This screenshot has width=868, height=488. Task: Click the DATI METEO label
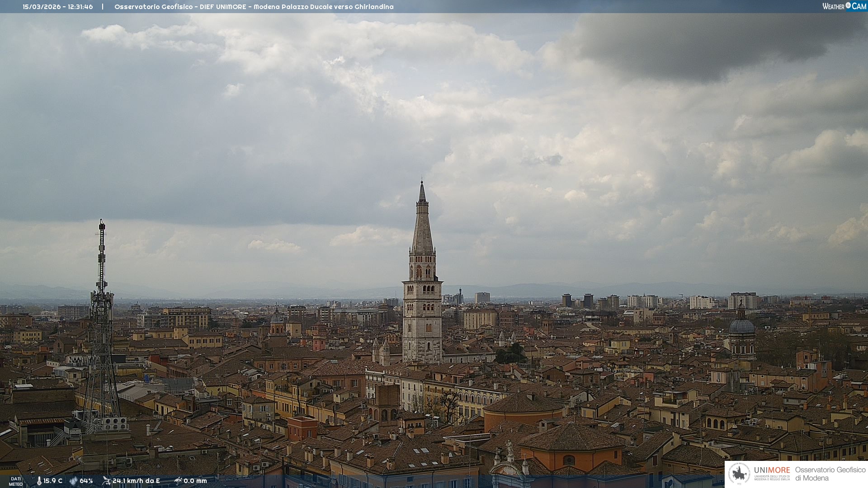pyautogui.click(x=16, y=481)
